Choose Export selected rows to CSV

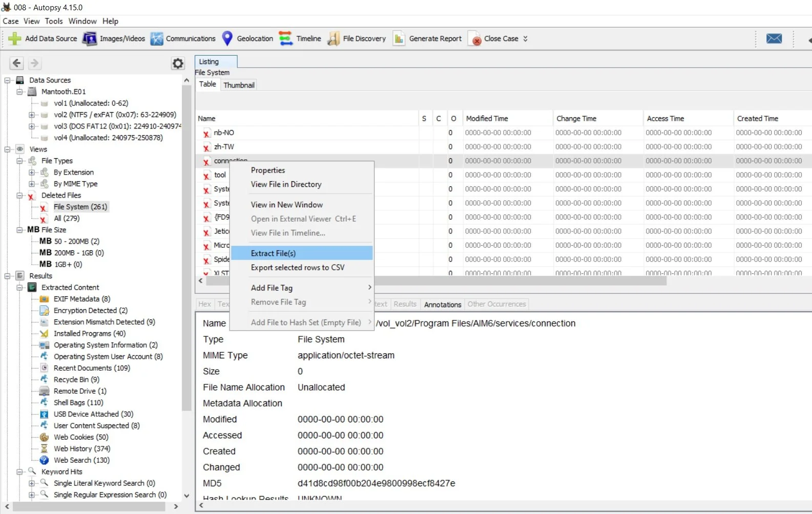pyautogui.click(x=302, y=268)
